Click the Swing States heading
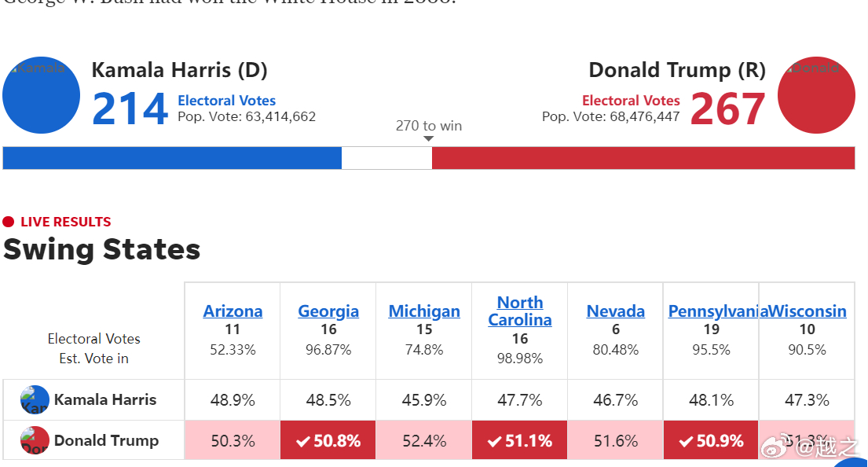 (102, 249)
